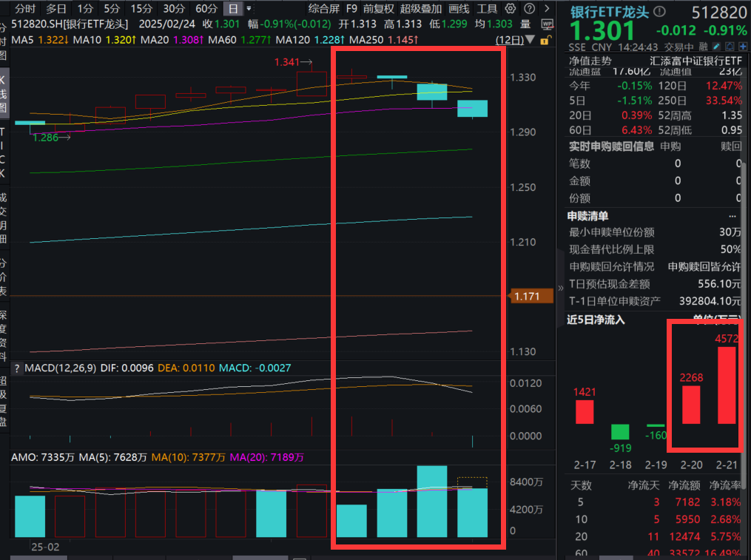Click the MA(5): 7628万 volume label
Image resolution: width=751 pixels, height=560 pixels.
coord(113,457)
